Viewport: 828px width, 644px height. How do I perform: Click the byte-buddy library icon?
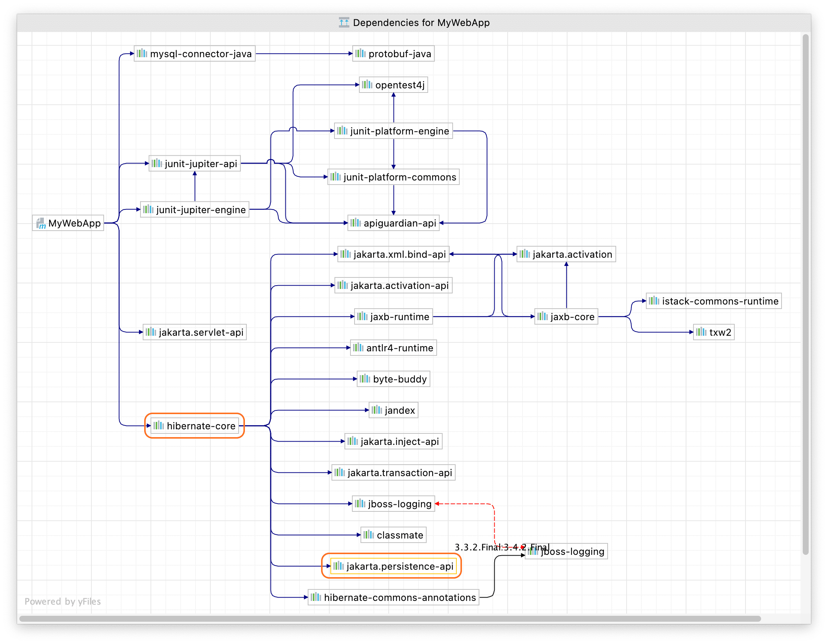(365, 379)
